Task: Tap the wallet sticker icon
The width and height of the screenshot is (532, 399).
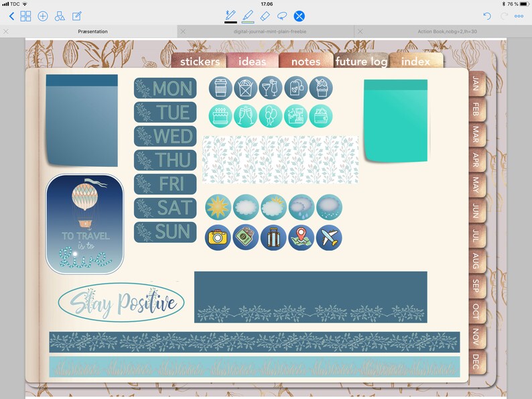Action: click(321, 116)
